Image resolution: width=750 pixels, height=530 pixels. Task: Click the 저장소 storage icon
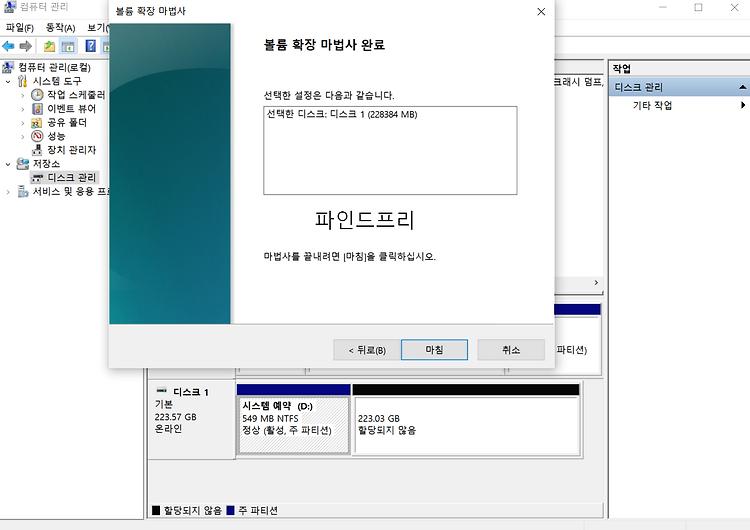22,164
